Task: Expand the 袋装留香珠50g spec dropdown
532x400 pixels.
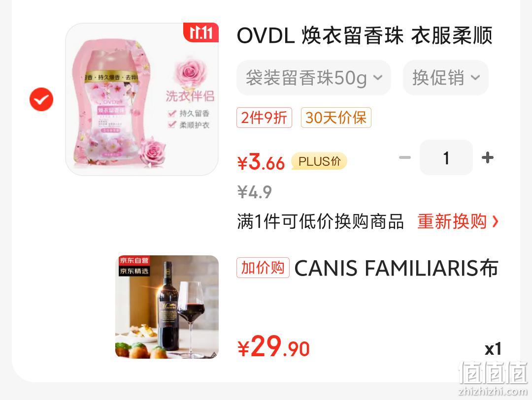Action: tap(314, 78)
